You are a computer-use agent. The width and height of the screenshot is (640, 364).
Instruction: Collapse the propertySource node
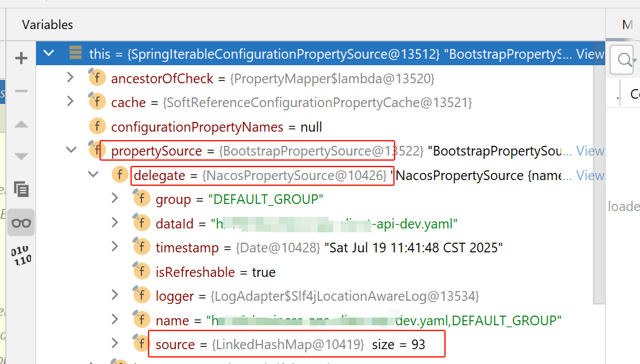pyautogui.click(x=71, y=150)
